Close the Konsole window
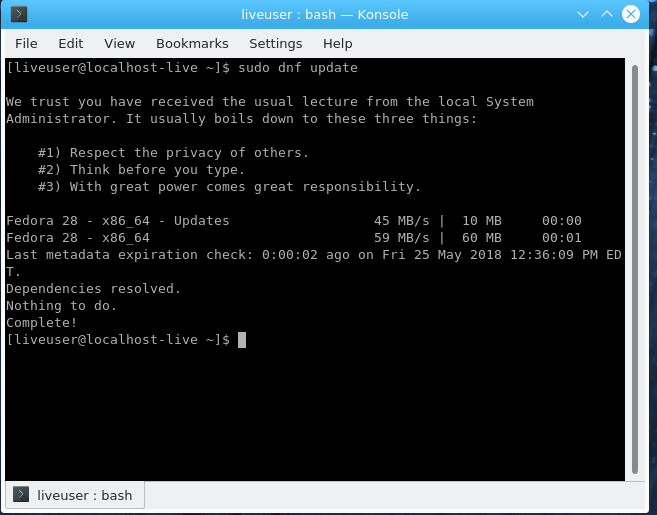This screenshot has width=657, height=515. (631, 15)
